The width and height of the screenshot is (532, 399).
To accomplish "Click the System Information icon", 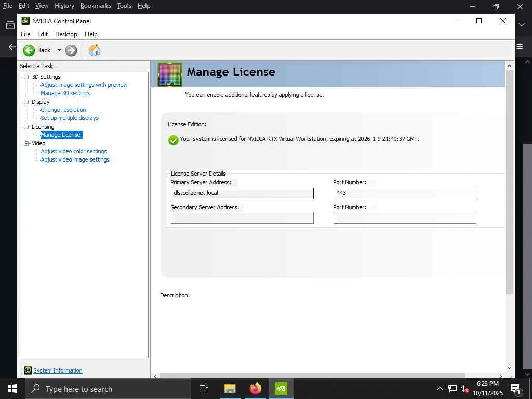I will click(28, 370).
